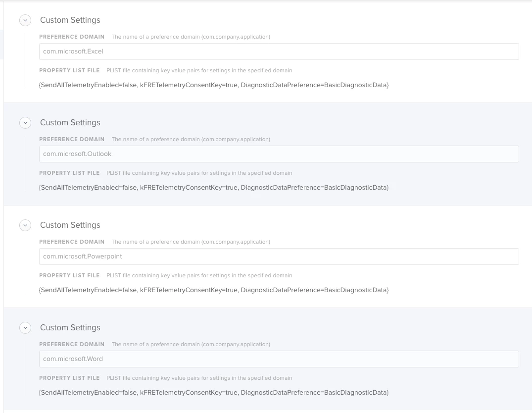Click the Custom Settings heading above com.microsoft.Powerpoint
532x413 pixels.
point(70,225)
